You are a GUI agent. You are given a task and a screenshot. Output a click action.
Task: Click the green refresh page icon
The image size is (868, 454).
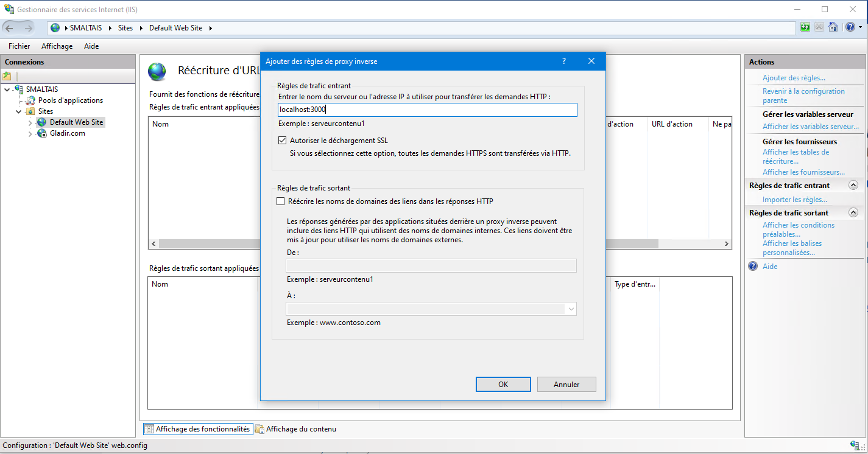point(805,27)
